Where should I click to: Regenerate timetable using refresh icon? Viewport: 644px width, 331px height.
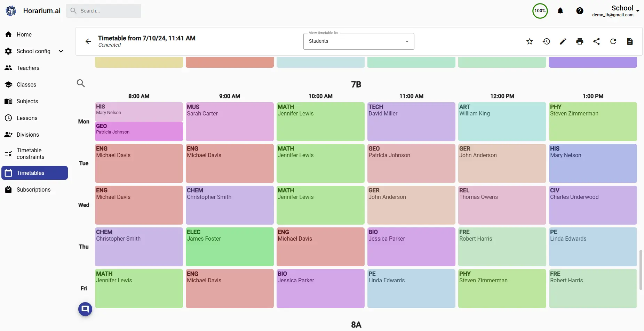(x=613, y=41)
